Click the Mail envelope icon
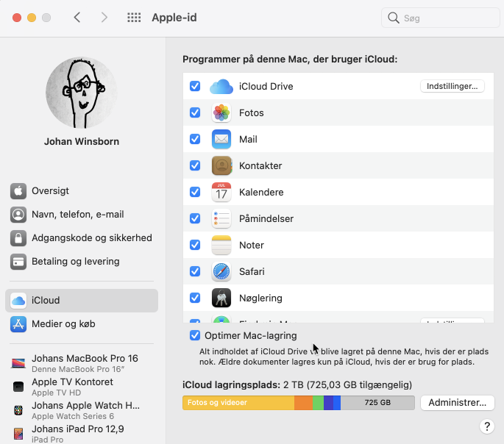This screenshot has width=504, height=444. point(221,139)
